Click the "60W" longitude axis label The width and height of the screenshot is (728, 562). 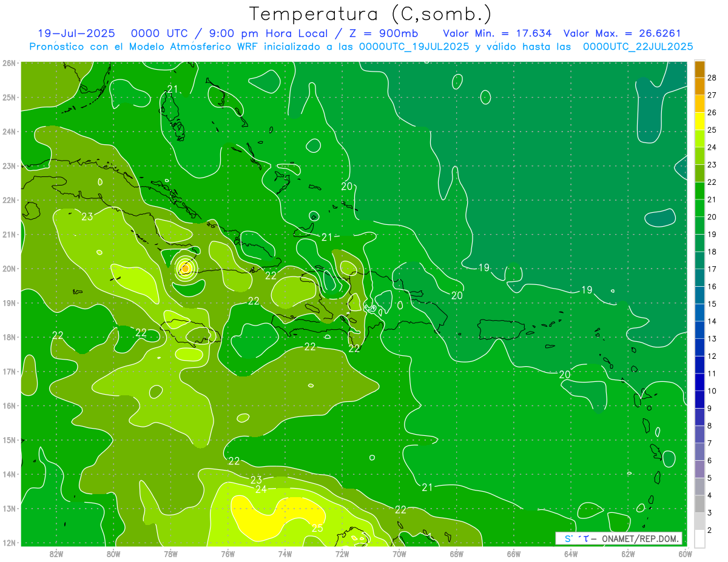coord(685,554)
